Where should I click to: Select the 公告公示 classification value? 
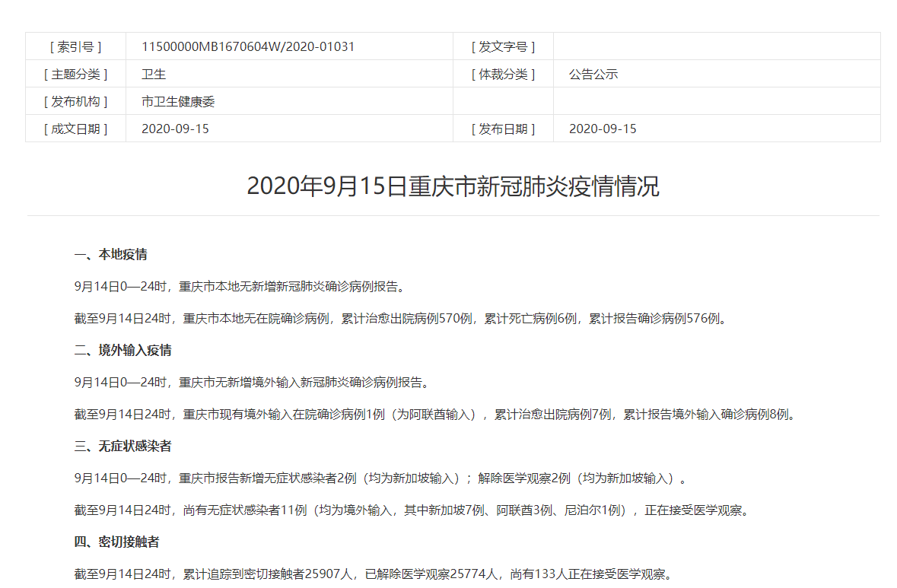tap(590, 73)
